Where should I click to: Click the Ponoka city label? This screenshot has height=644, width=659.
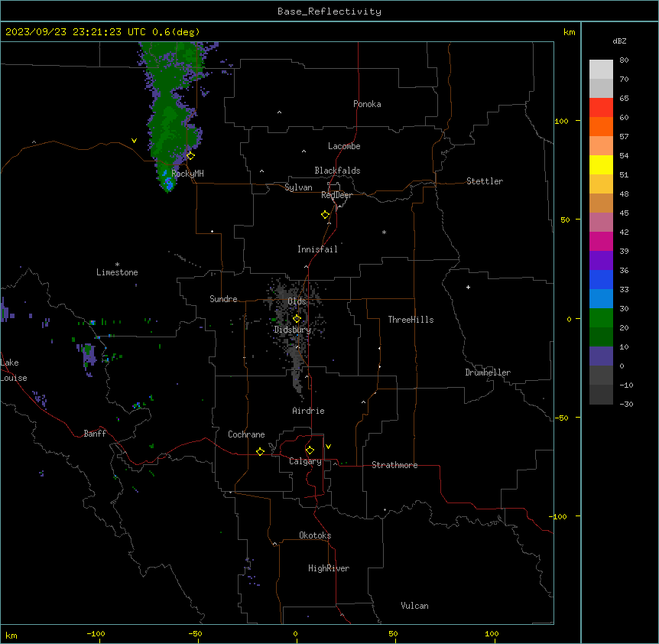(367, 104)
